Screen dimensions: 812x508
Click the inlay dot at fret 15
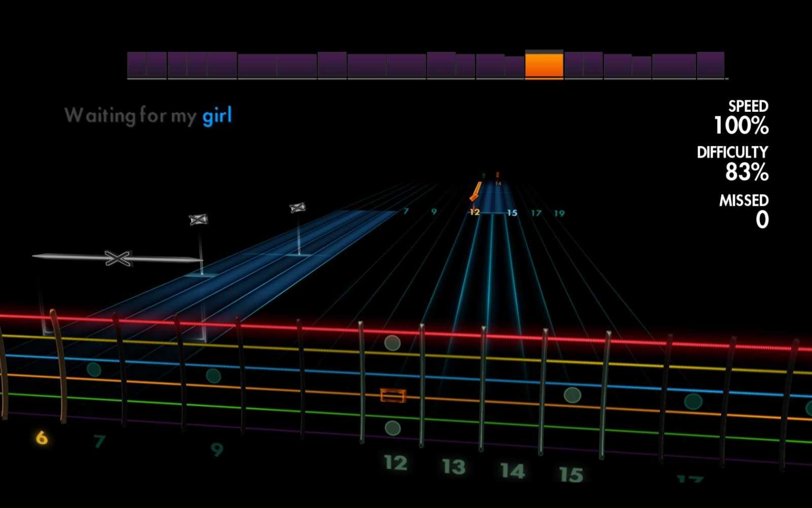click(x=572, y=395)
